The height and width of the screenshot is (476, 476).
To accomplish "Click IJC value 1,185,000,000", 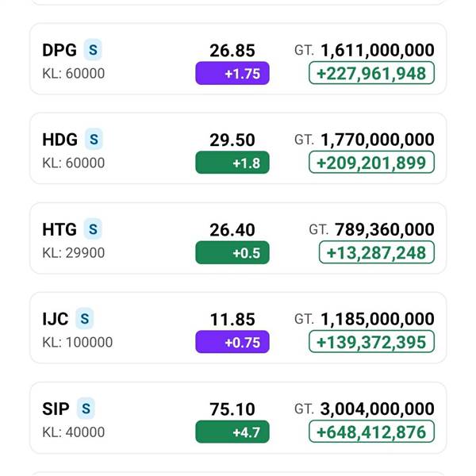I will tap(378, 320).
